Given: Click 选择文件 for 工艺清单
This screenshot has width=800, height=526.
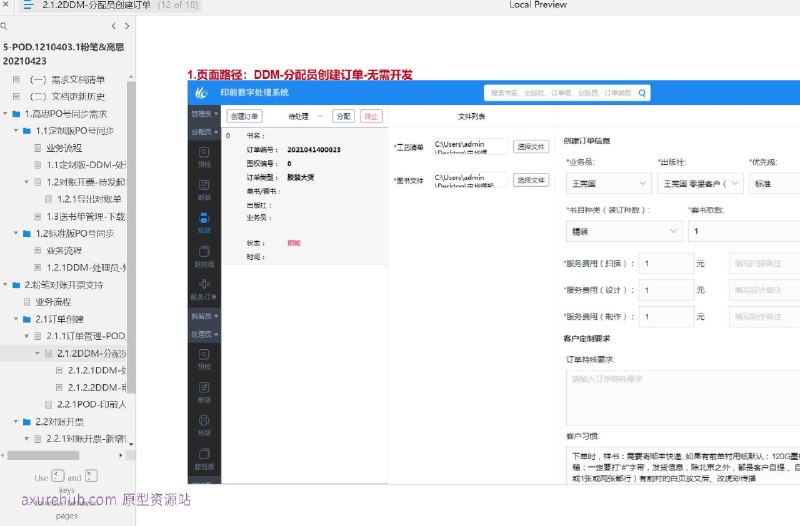Looking at the screenshot, I should point(531,147).
